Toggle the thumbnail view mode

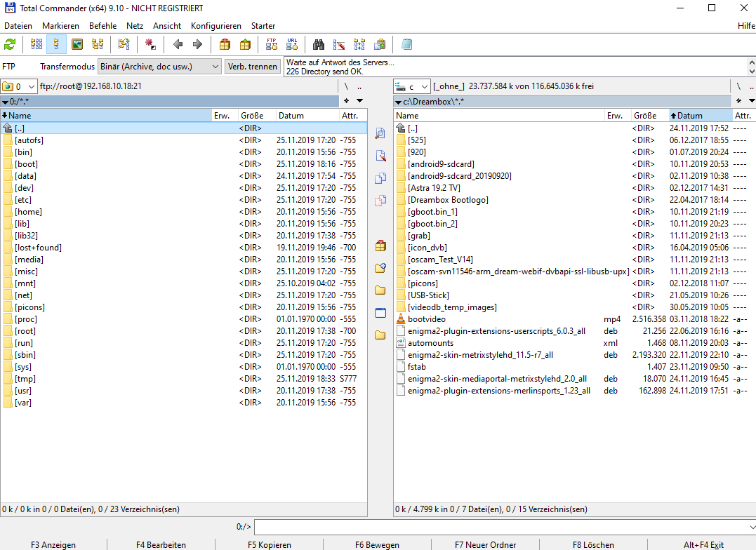click(77, 44)
